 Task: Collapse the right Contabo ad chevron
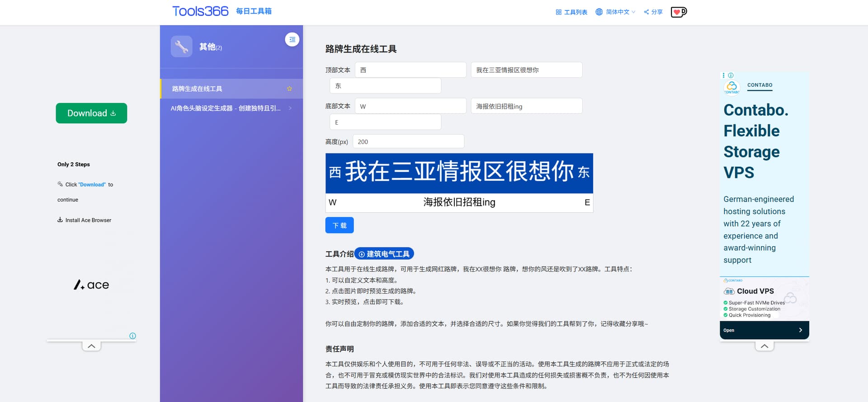tap(764, 346)
